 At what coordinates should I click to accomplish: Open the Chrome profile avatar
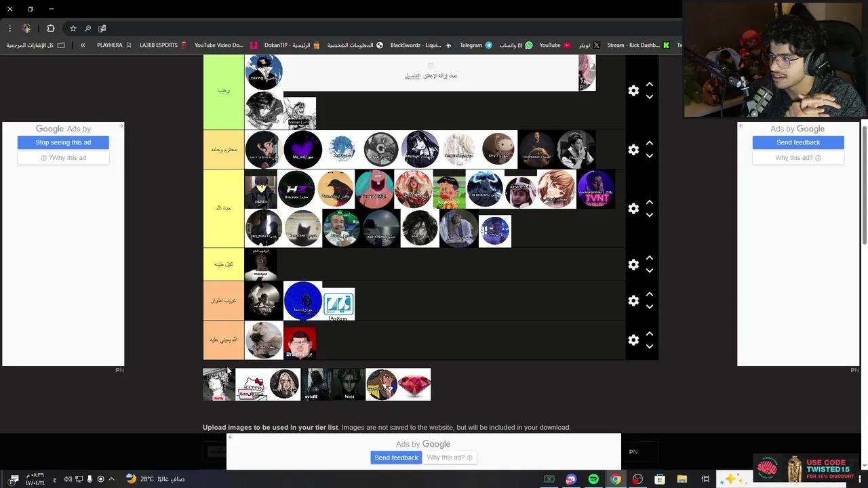[x=26, y=28]
